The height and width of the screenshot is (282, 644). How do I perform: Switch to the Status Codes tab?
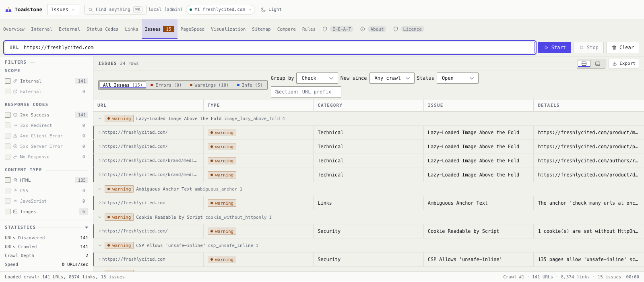[102, 29]
